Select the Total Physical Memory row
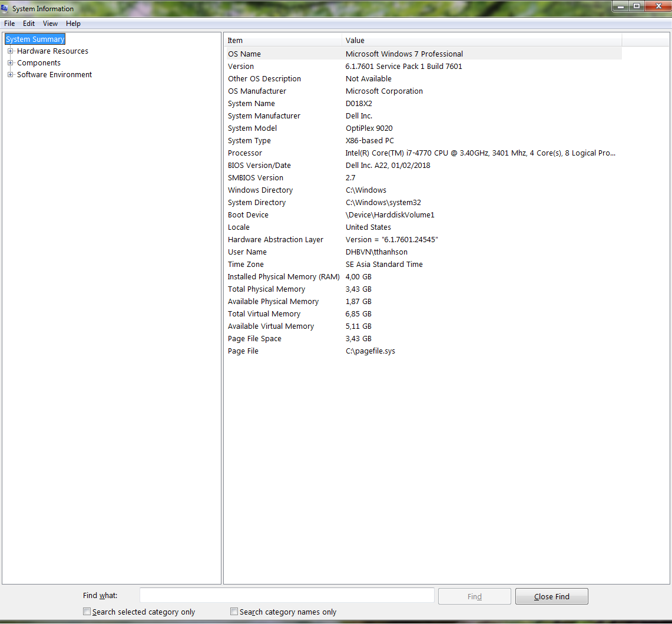 coord(423,289)
